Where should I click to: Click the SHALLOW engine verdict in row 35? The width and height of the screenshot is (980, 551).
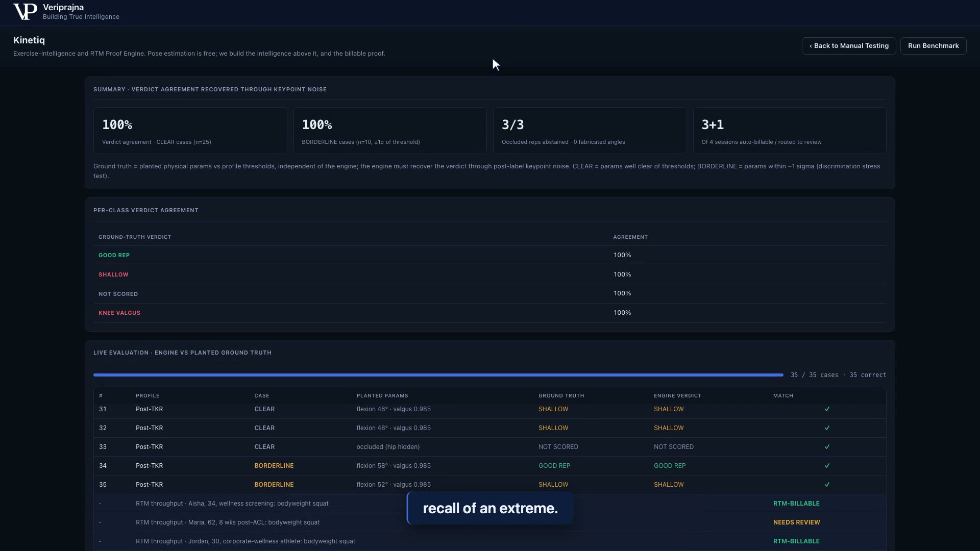click(669, 485)
